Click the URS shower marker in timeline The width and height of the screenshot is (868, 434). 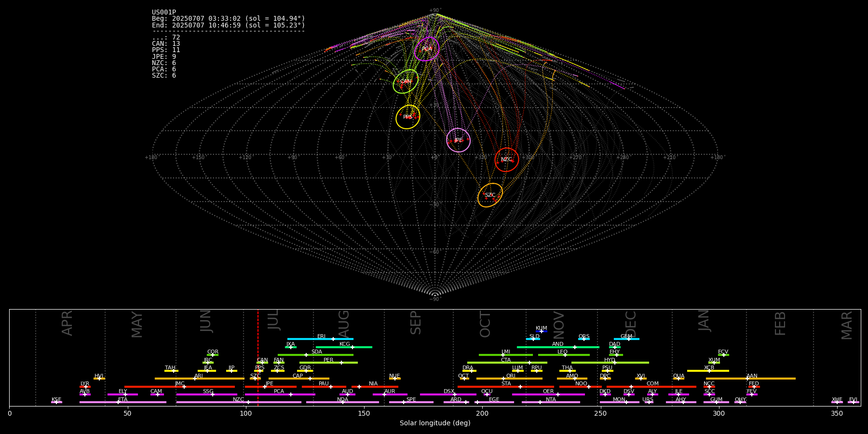tap(649, 402)
